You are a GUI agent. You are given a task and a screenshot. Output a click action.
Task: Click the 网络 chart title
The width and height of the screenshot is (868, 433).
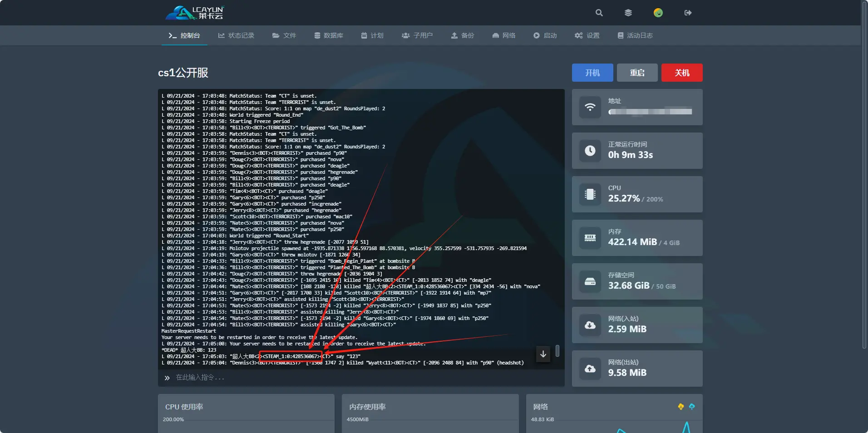point(540,407)
